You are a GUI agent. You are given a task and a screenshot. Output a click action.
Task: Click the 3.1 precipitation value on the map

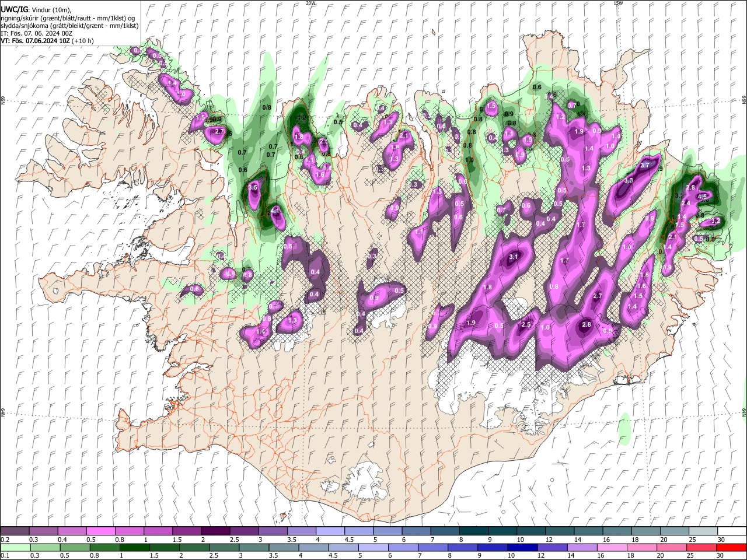(514, 257)
